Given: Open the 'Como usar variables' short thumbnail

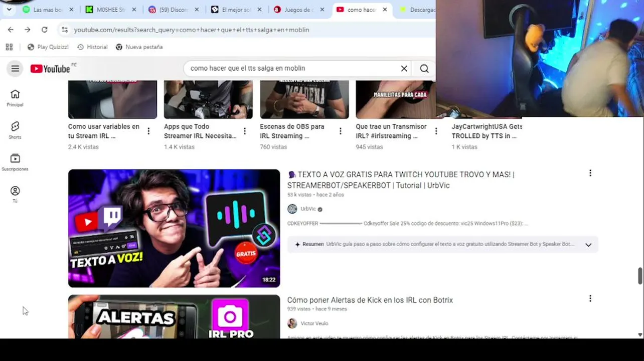Looking at the screenshot, I should pos(112,100).
